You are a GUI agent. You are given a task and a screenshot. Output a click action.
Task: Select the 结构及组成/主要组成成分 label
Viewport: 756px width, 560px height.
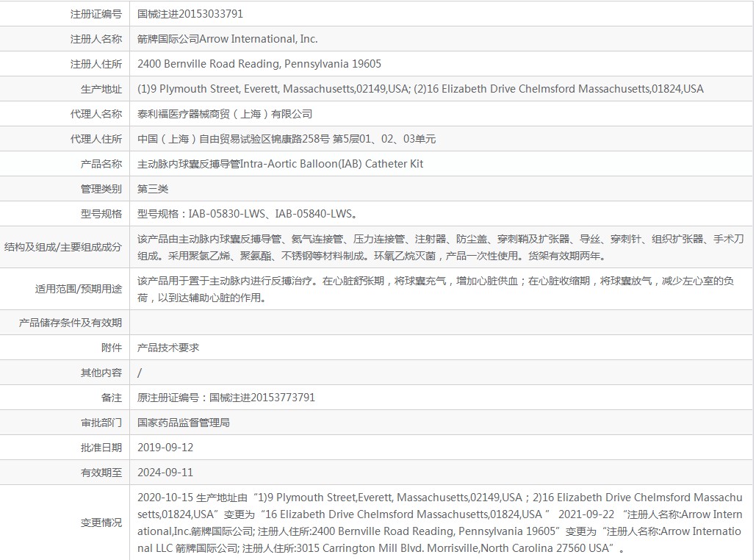[x=63, y=248]
